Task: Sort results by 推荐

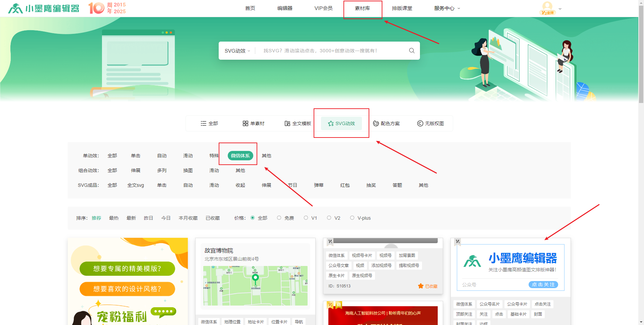Action: pos(96,218)
